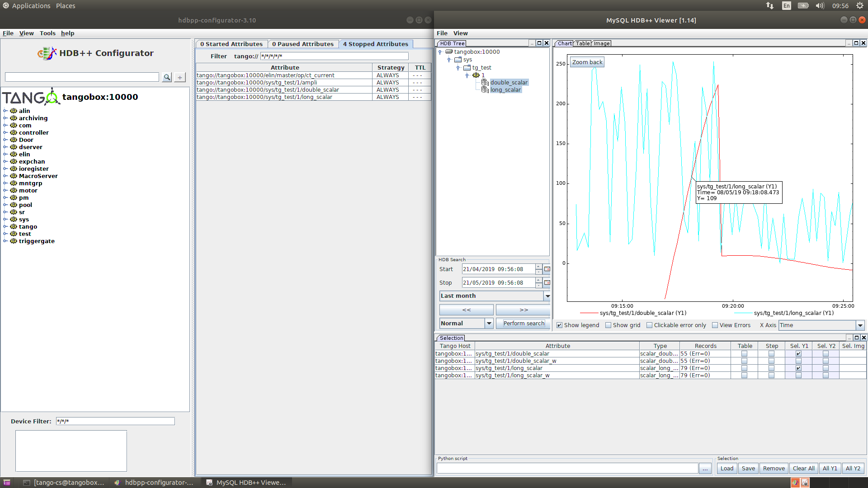Open the battery indicator in top panel
Image resolution: width=868 pixels, height=488 pixels.
tap(803, 6)
